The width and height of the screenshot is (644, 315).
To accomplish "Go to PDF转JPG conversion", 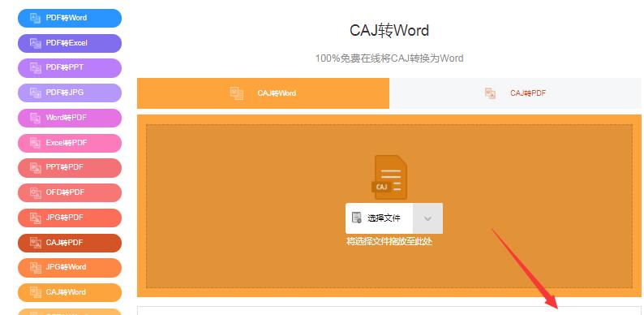I will click(70, 93).
